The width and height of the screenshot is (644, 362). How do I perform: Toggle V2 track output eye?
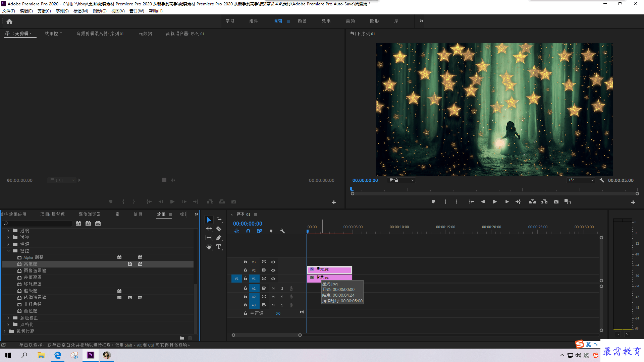[273, 270]
